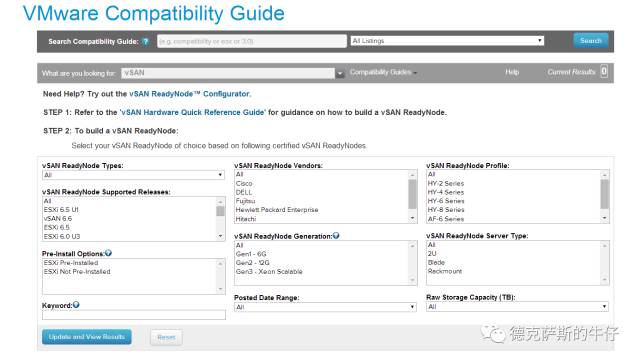Click up arrow of Profile list scrollbar
Viewport: 640px width, 362px height.
tap(604, 175)
